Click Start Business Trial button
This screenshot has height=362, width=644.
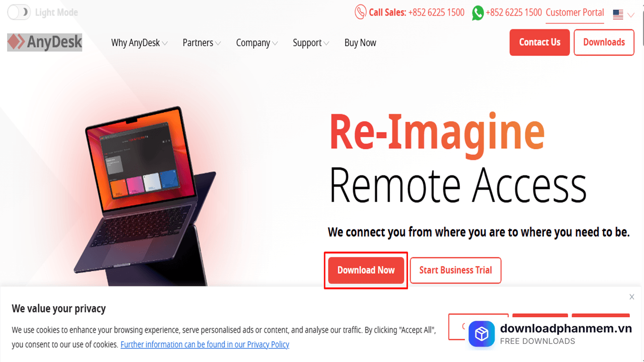(x=455, y=270)
